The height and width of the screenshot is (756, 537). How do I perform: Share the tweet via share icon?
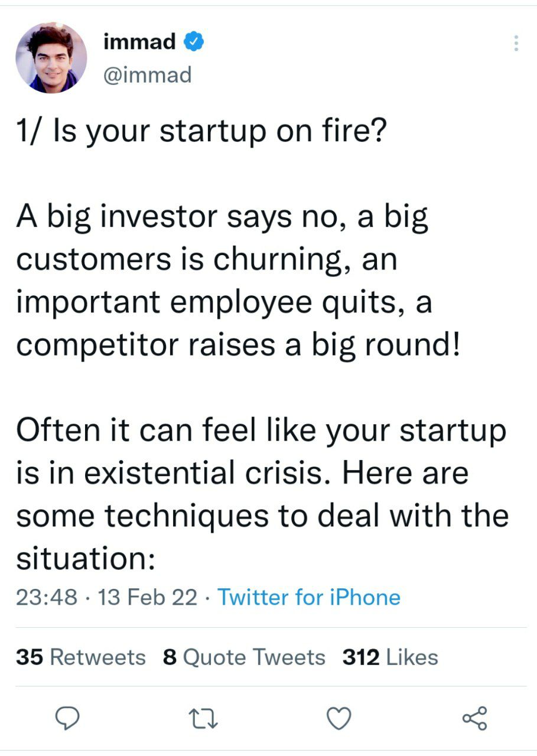474,718
